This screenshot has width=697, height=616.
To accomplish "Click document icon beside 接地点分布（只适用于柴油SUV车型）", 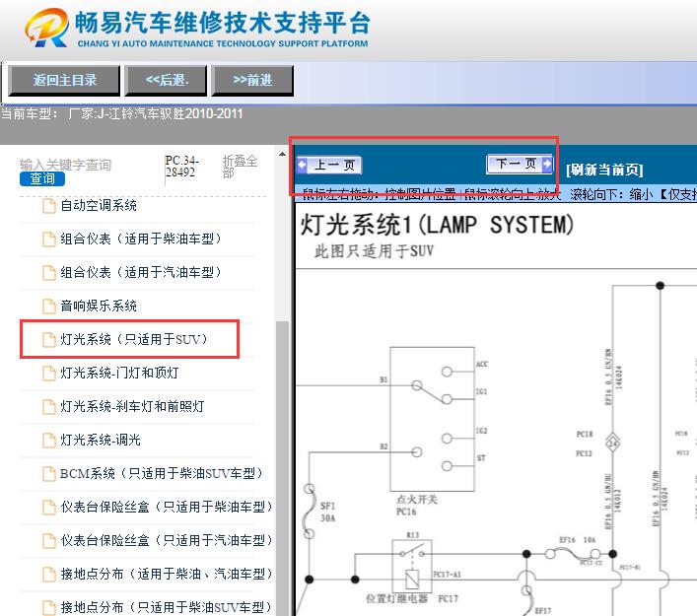I will (x=49, y=607).
